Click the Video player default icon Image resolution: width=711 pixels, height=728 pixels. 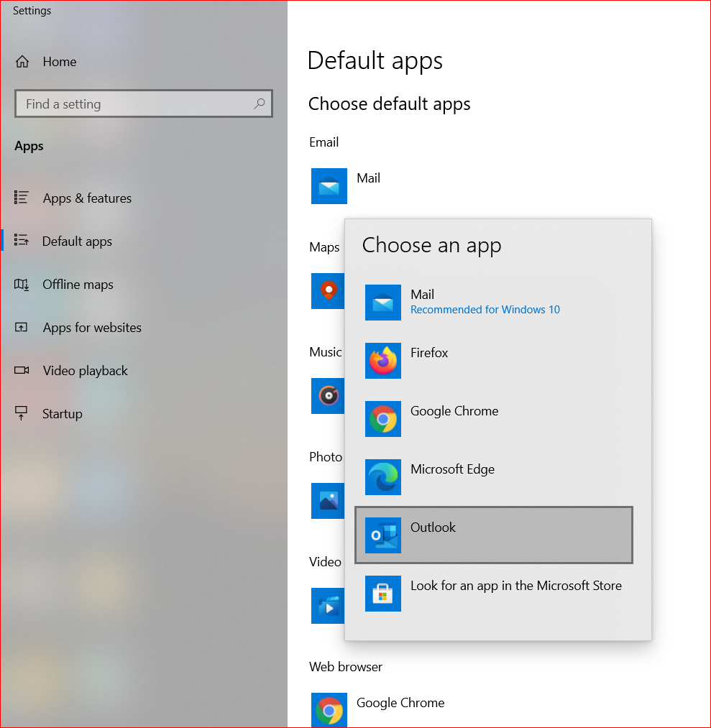328,606
